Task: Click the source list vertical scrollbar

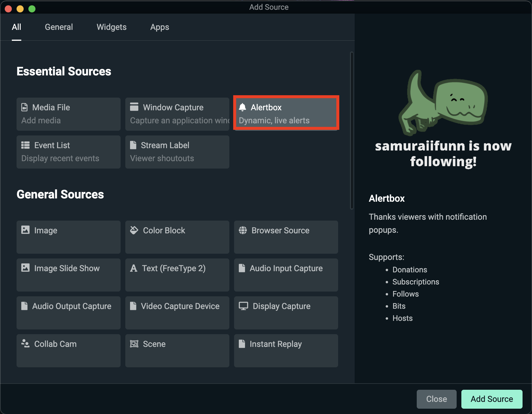Action: [351, 130]
